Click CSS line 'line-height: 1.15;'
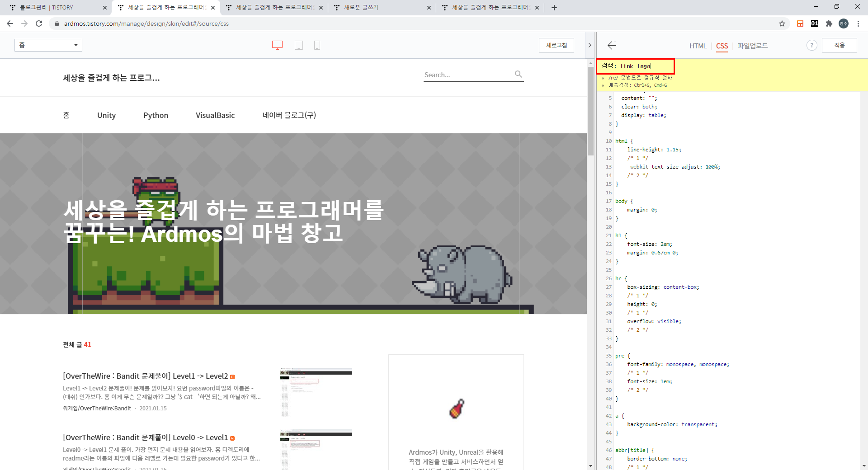Screen dimensions: 868x470 (x=654, y=150)
